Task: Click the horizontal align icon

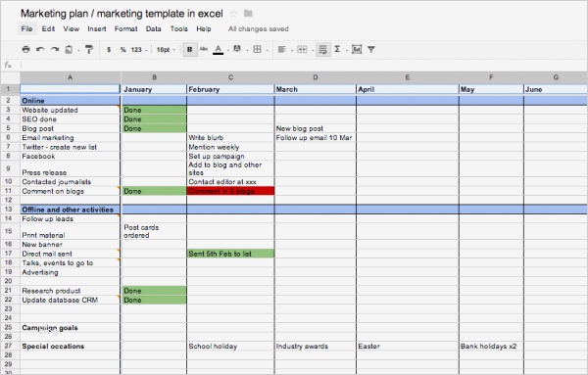Action: [281, 49]
